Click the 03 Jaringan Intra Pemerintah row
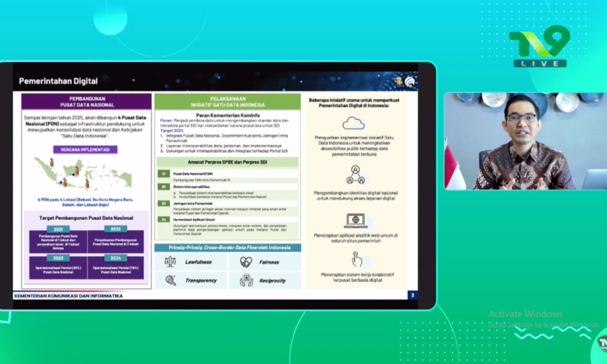The image size is (607, 364). point(228,203)
